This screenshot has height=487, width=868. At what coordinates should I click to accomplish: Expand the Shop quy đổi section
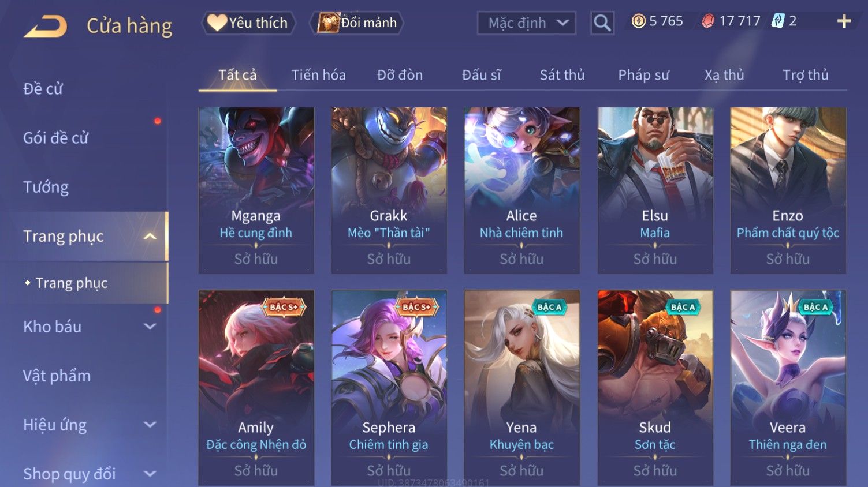(x=150, y=474)
